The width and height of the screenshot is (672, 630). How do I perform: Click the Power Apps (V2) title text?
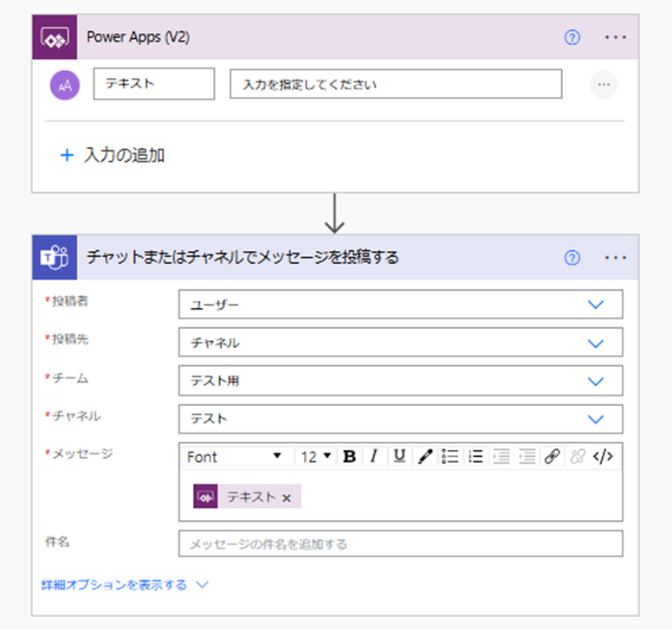click(138, 37)
